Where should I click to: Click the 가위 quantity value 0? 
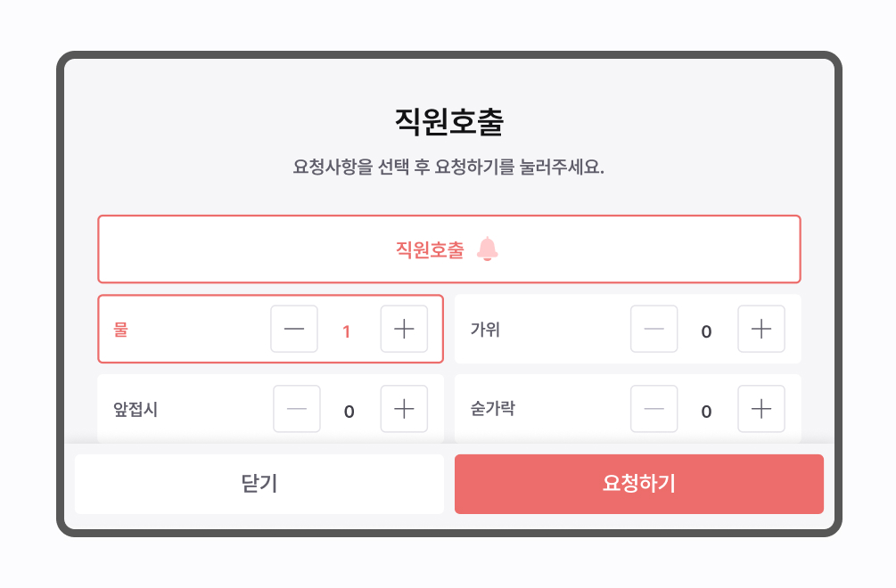click(x=706, y=331)
